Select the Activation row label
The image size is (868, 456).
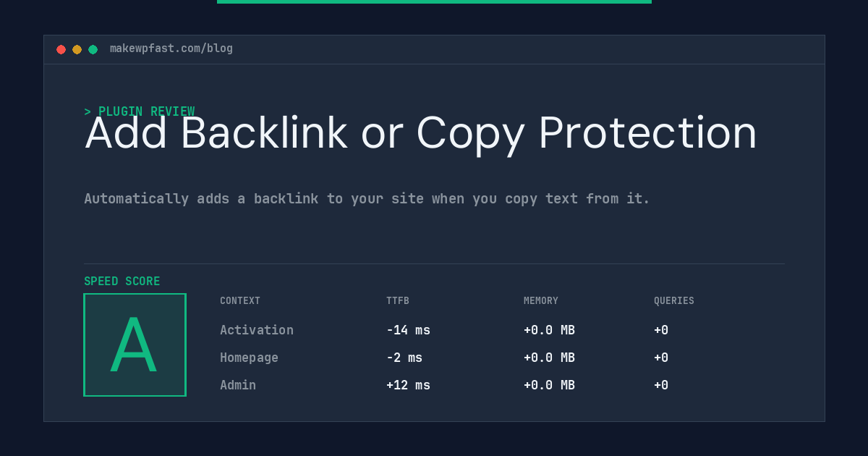point(257,330)
